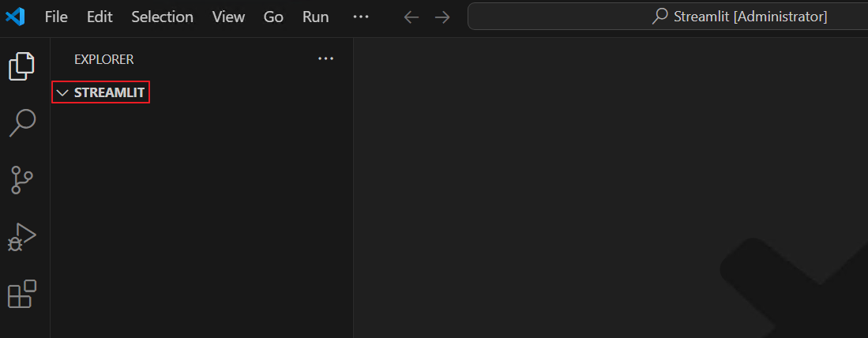
Task: Open the Run menu
Action: (x=316, y=17)
